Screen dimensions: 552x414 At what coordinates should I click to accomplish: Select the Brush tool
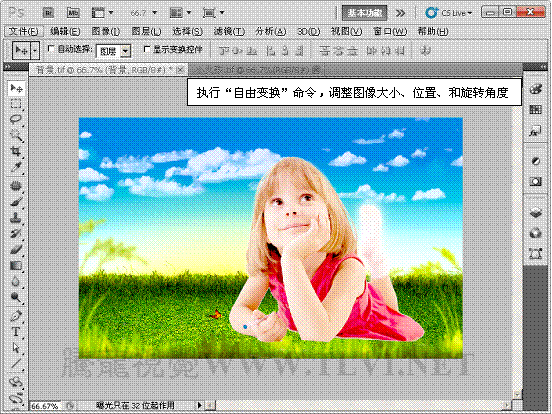16,202
